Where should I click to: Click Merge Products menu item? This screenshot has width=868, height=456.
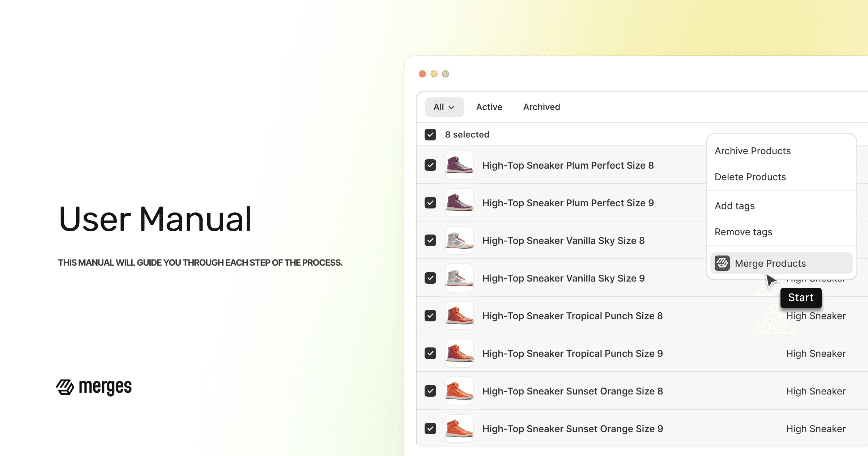781,263
